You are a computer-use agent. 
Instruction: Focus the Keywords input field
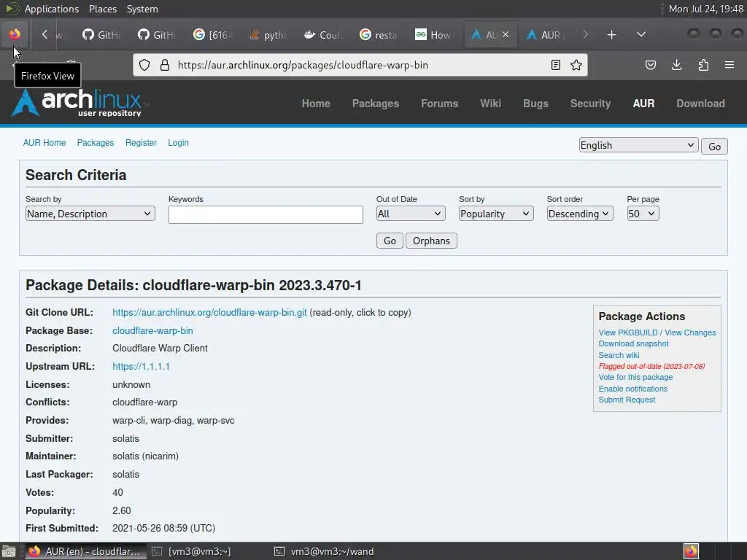point(266,214)
